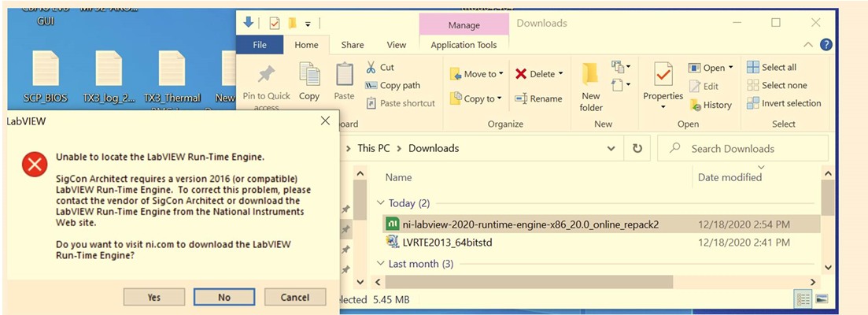Click the Copy icon in ribbon
868x315 pixels.
tap(309, 73)
